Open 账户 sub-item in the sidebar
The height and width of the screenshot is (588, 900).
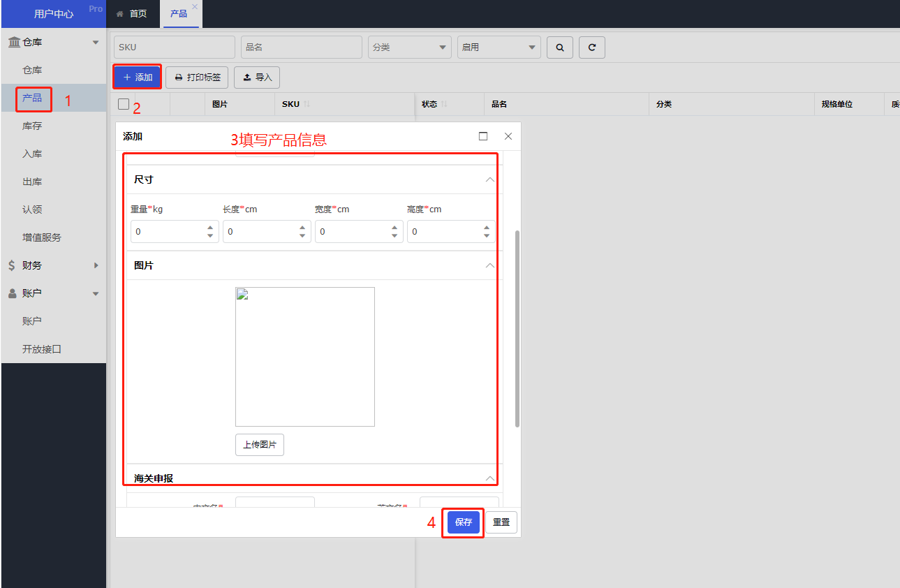point(54,321)
